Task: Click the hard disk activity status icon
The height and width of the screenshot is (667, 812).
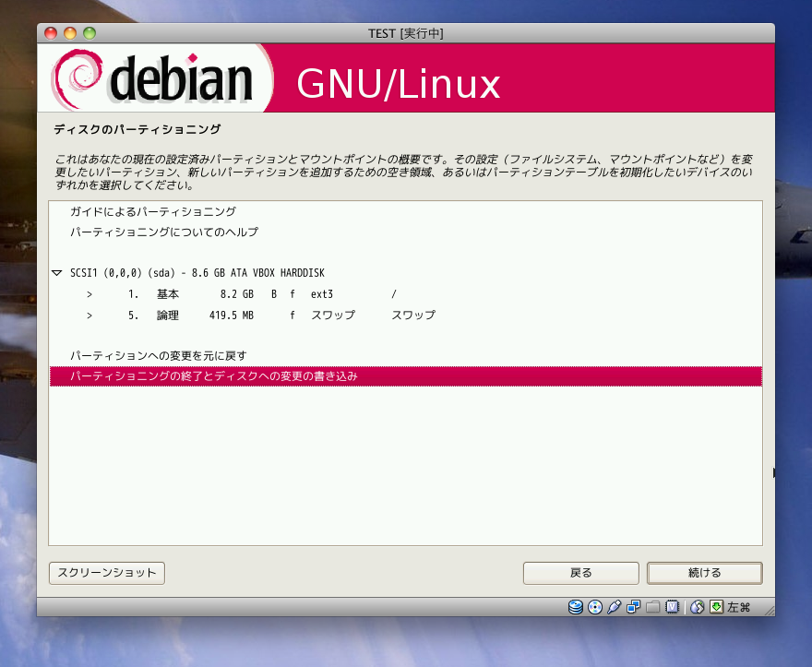Action: pos(576,607)
